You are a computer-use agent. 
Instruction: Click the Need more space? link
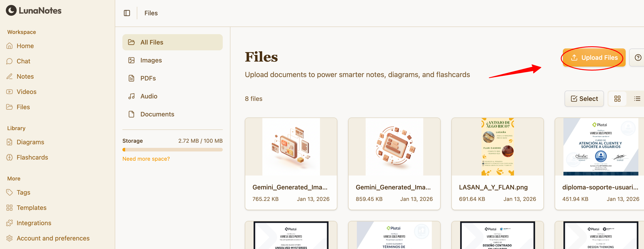pyautogui.click(x=146, y=159)
